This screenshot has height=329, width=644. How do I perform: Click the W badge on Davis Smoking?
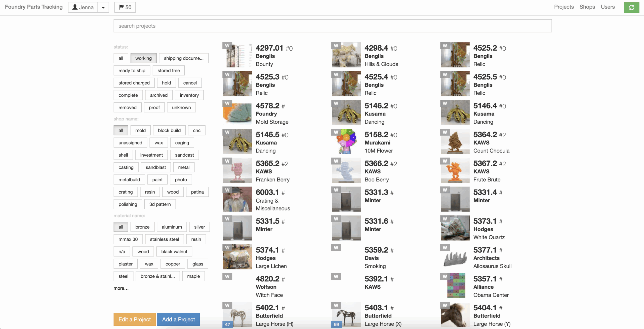click(x=336, y=248)
